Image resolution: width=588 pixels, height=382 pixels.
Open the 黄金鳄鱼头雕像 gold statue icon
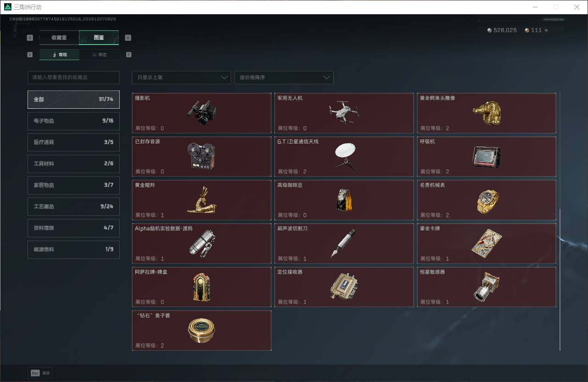pos(487,112)
